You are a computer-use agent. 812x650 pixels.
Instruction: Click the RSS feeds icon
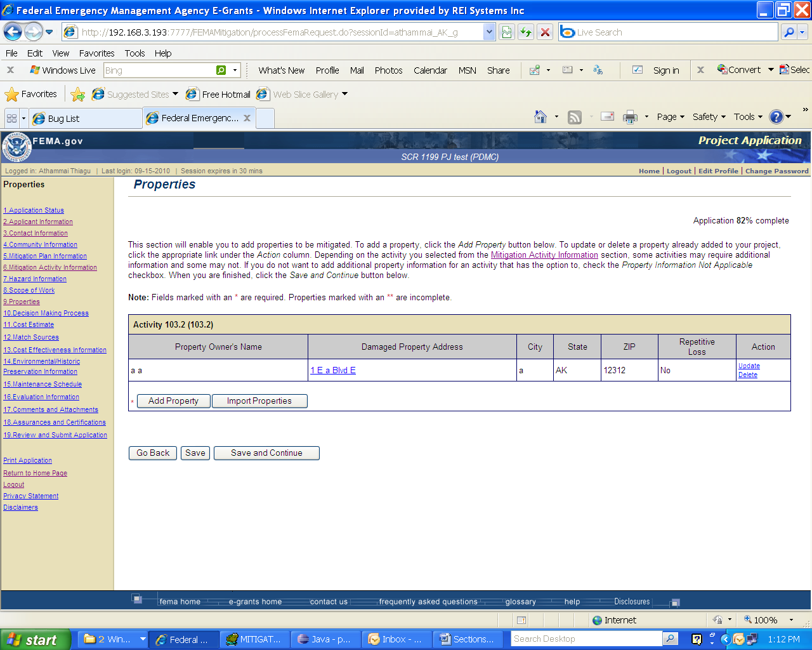click(575, 117)
